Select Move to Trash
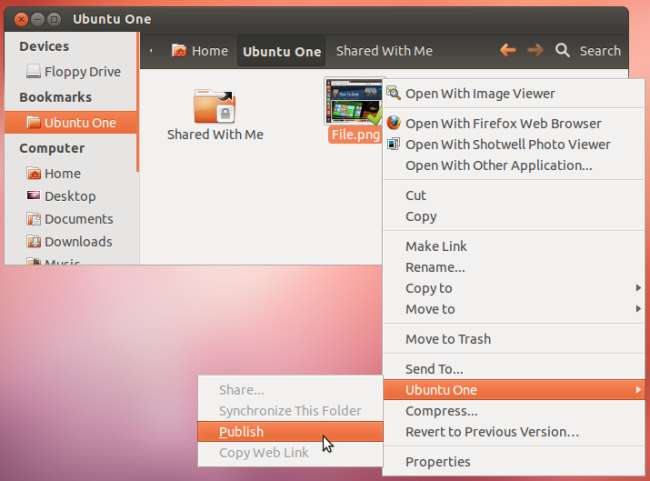This screenshot has height=481, width=650. tap(514, 339)
